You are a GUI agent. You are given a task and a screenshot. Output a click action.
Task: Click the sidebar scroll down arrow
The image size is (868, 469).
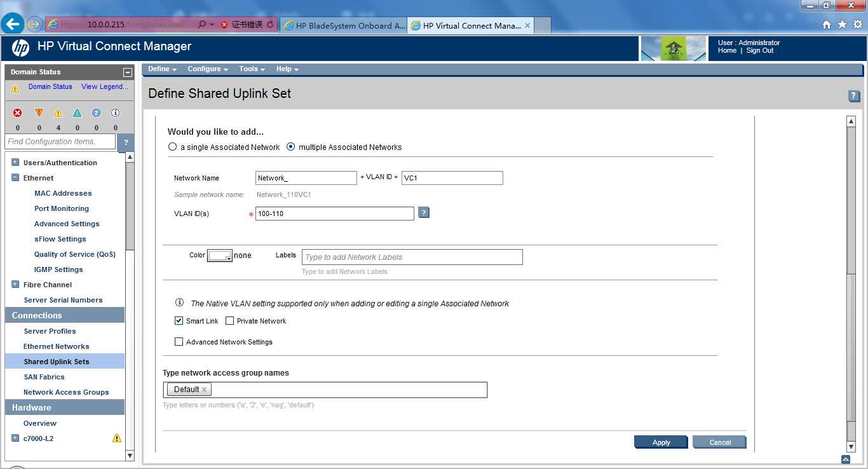[130, 455]
